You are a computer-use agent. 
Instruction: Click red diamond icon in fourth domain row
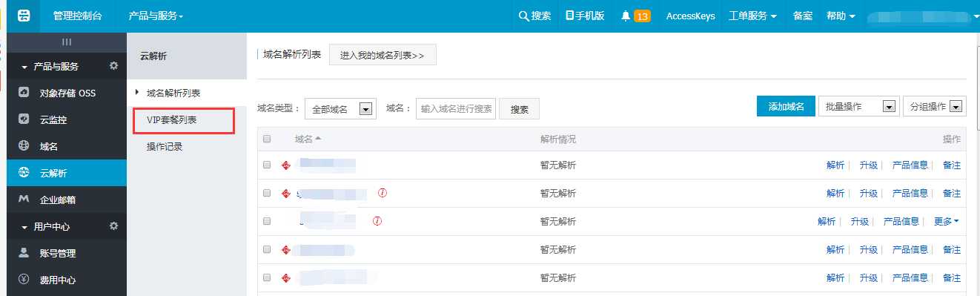tap(285, 250)
